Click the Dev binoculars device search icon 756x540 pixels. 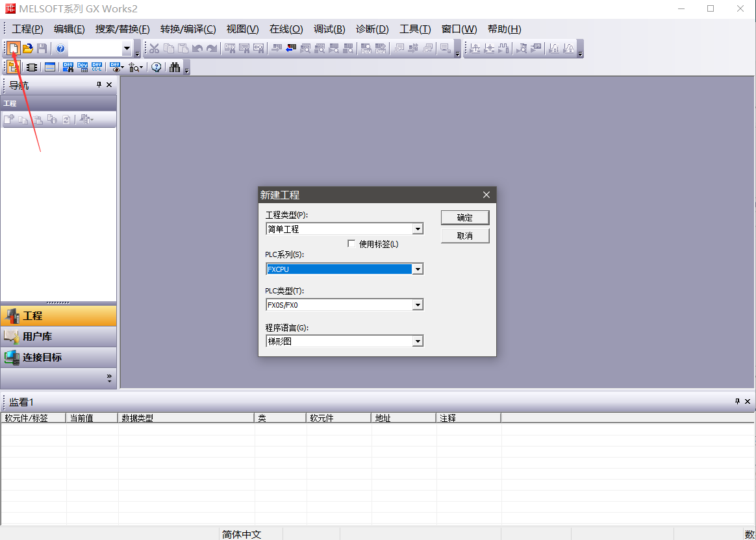(x=68, y=67)
